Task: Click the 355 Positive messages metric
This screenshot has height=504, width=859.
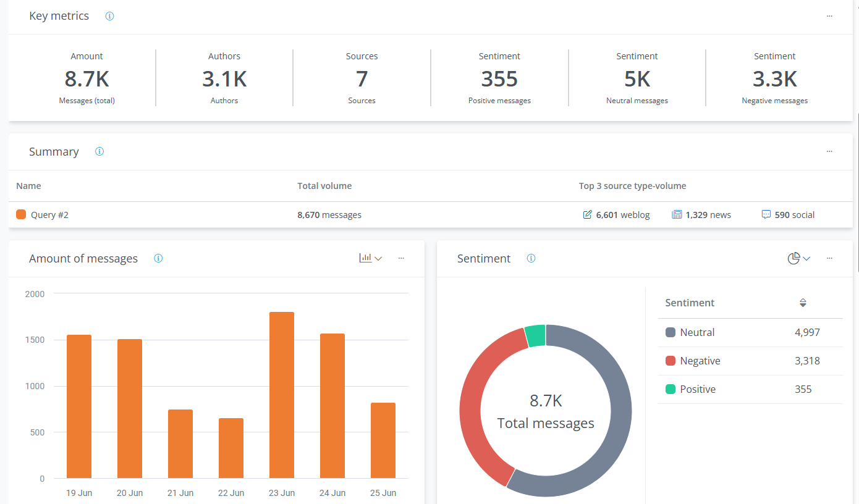Action: click(x=499, y=78)
